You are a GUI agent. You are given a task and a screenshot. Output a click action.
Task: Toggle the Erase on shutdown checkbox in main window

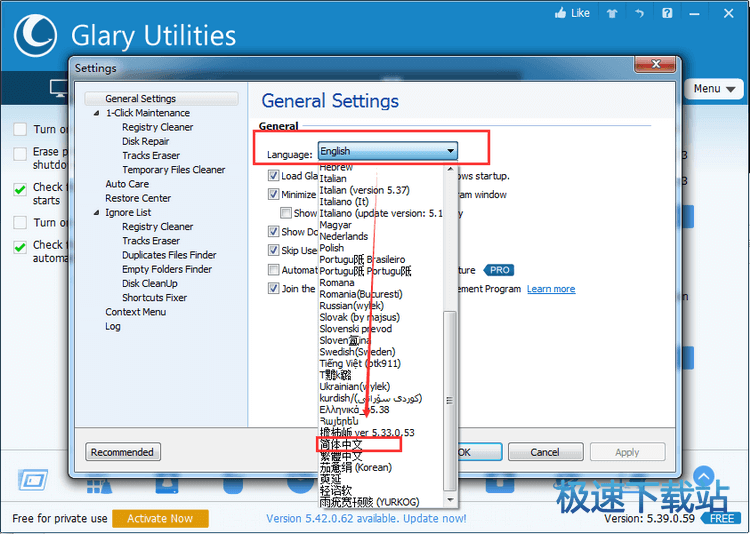20,154
